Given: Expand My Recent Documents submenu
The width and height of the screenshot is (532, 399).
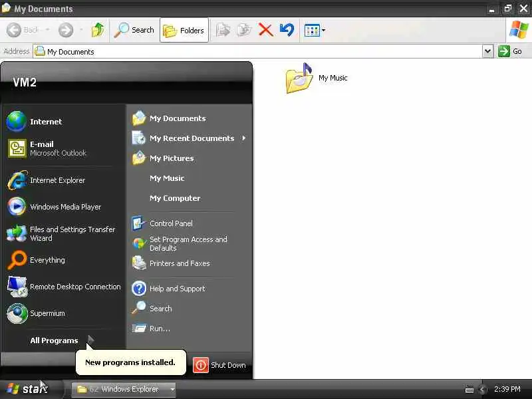Looking at the screenshot, I should point(190,138).
